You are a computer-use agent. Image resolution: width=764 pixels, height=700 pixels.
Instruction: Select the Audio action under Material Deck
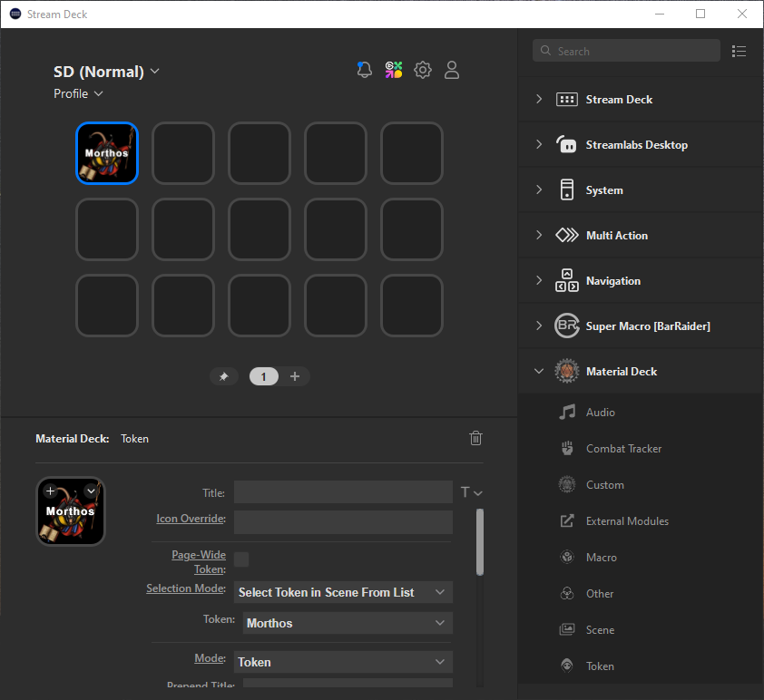[598, 412]
